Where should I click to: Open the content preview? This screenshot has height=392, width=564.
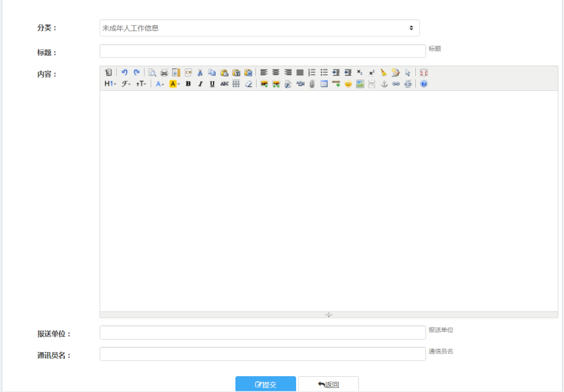(152, 72)
